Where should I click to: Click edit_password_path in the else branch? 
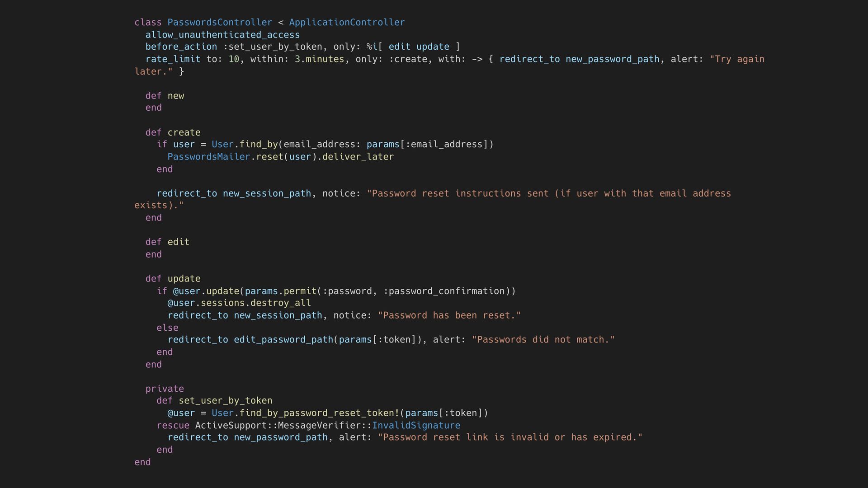(283, 340)
